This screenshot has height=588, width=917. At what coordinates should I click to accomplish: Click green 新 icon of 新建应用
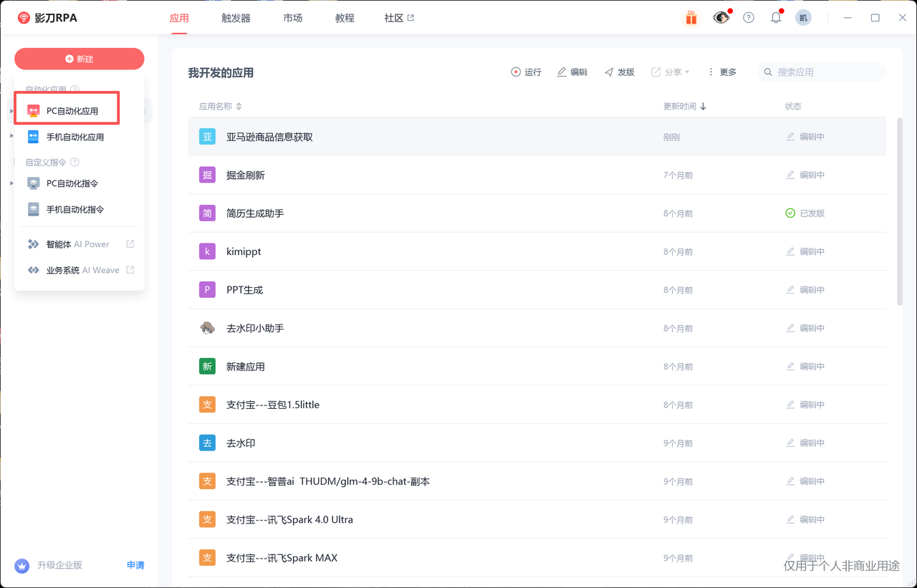207,367
